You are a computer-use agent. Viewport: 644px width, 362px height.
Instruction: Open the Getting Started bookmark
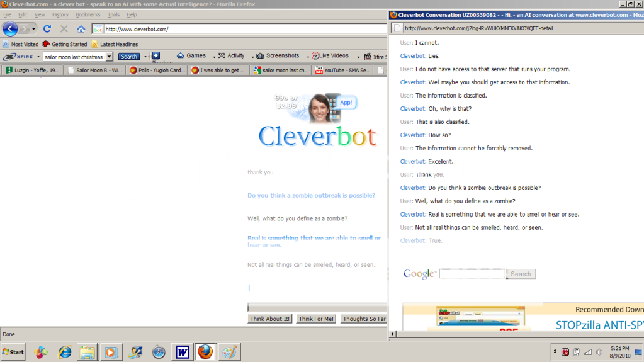pyautogui.click(x=65, y=44)
